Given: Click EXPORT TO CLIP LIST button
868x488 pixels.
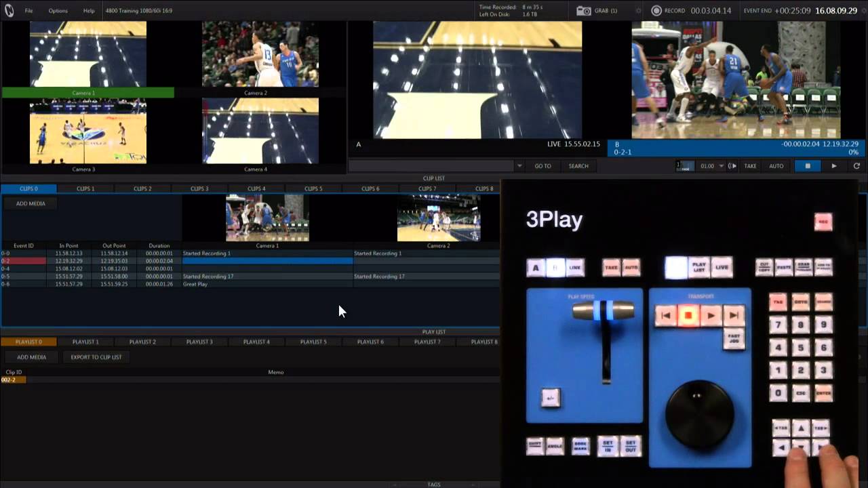Looking at the screenshot, I should click(96, 357).
